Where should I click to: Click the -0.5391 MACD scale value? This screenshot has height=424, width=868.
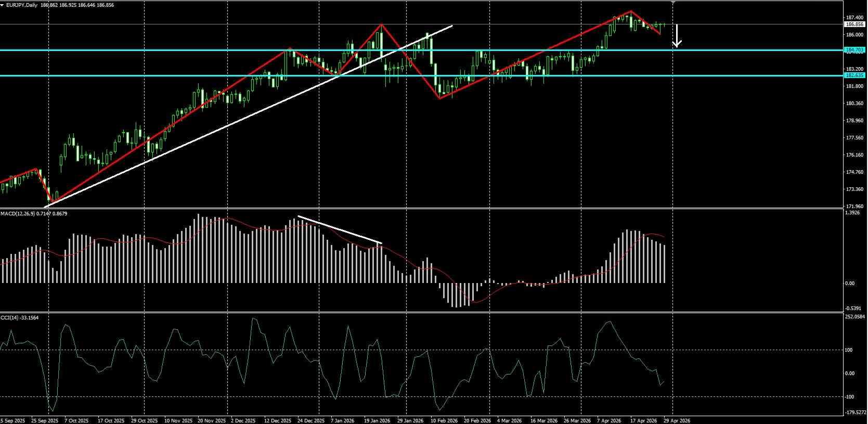(x=853, y=309)
